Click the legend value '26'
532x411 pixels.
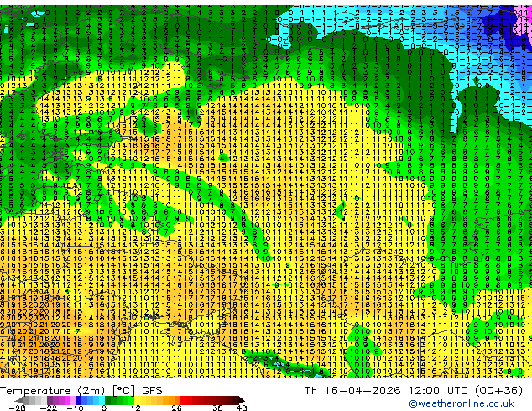pyautogui.click(x=176, y=408)
